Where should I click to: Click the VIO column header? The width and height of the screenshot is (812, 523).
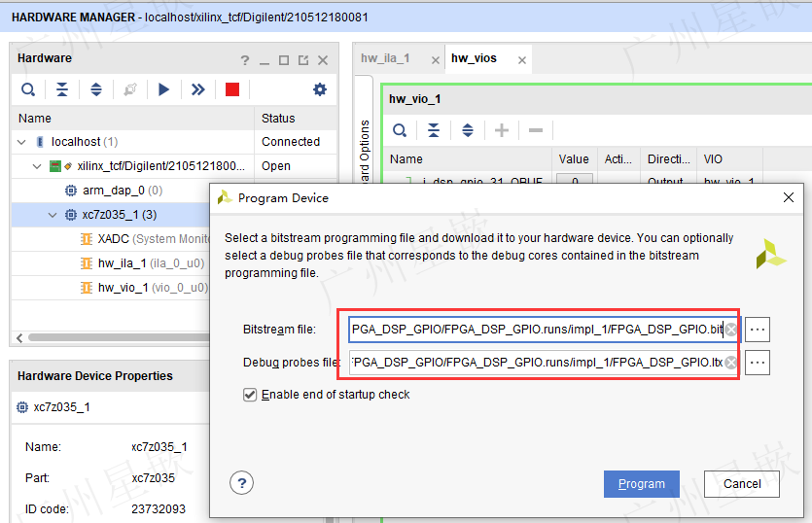click(x=729, y=159)
